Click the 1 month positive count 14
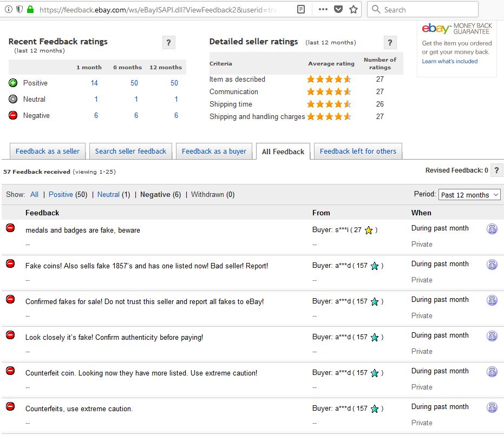 (x=94, y=83)
